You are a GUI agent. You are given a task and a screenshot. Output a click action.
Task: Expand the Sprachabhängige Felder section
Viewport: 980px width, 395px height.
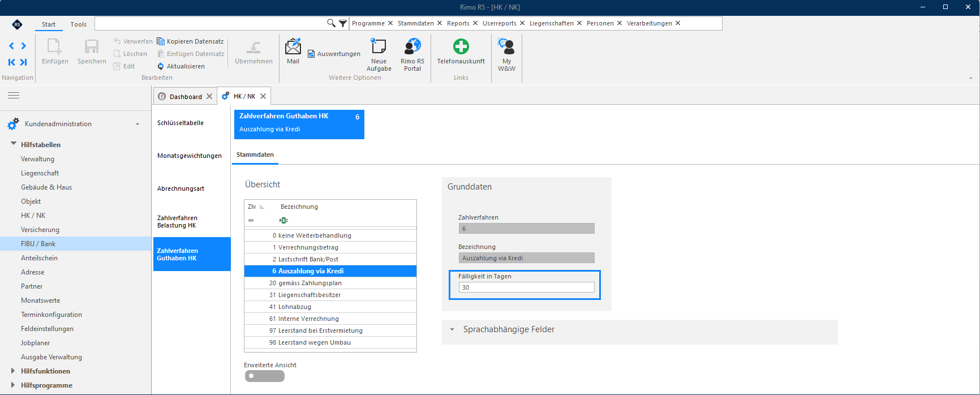(x=452, y=329)
